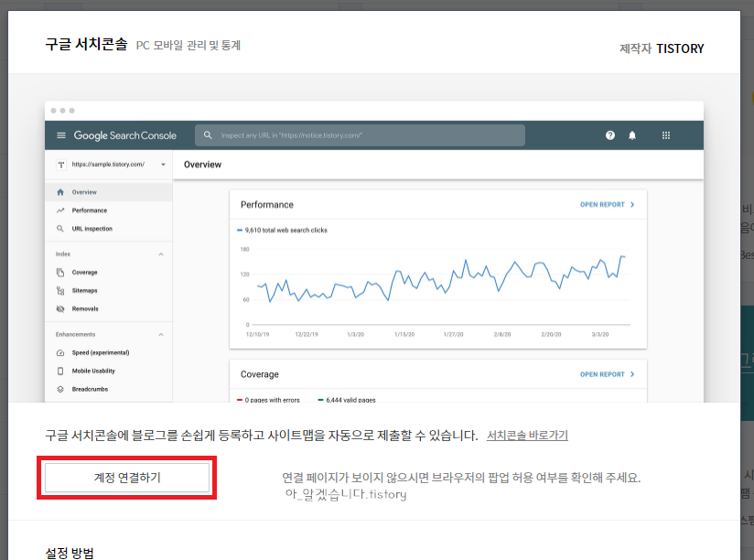Open the help question mark icon

609,135
